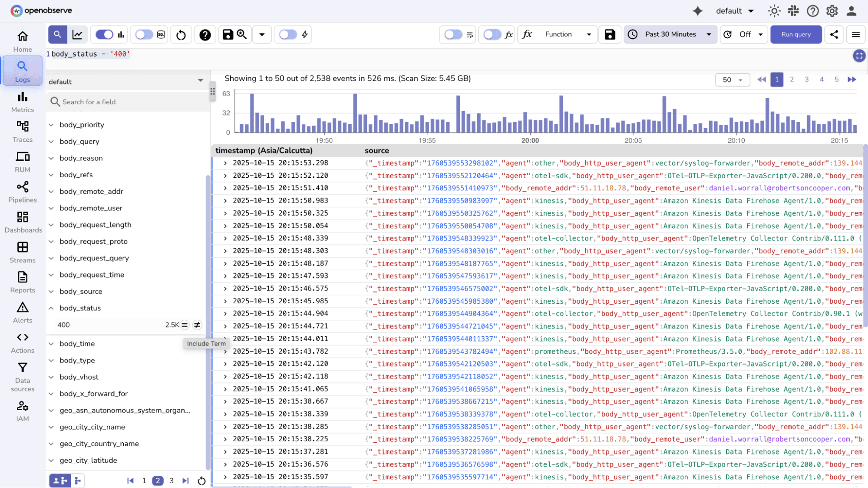This screenshot has height=488, width=868.
Task: Click the refresh query icon in the toolbar
Action: click(181, 34)
